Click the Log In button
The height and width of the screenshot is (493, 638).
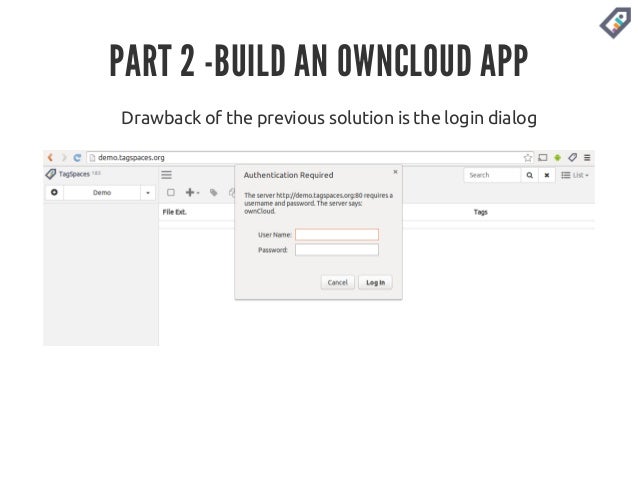(x=375, y=282)
